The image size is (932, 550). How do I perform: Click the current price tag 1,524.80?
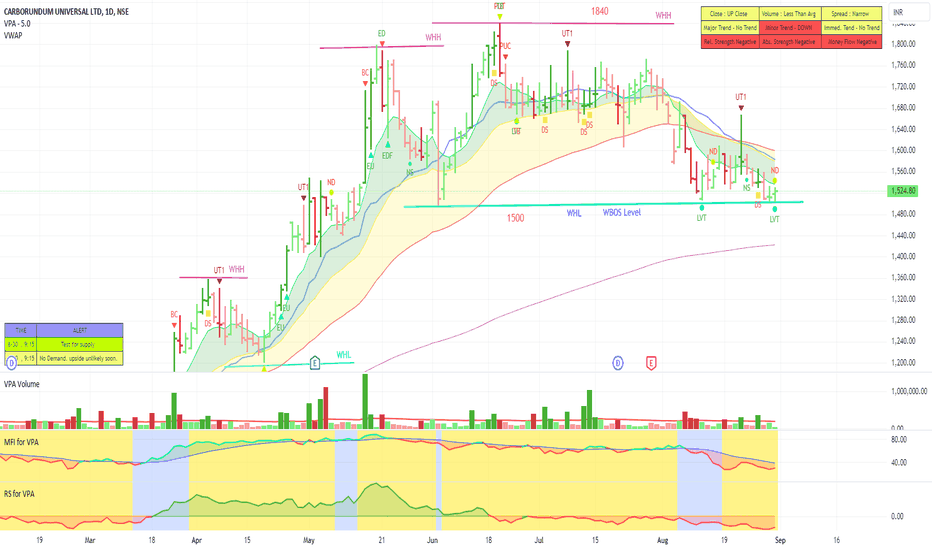pos(903,191)
